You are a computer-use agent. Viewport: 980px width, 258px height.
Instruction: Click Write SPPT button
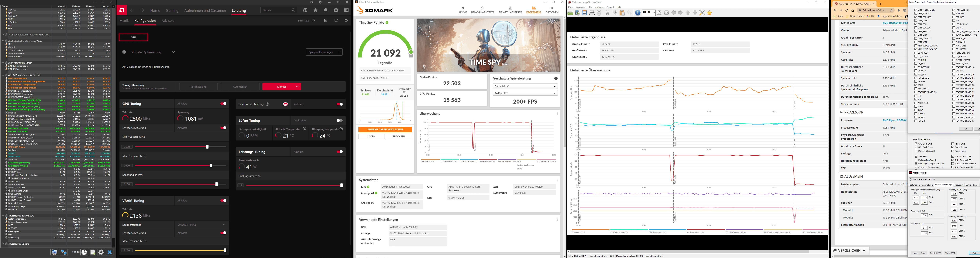[950, 253]
